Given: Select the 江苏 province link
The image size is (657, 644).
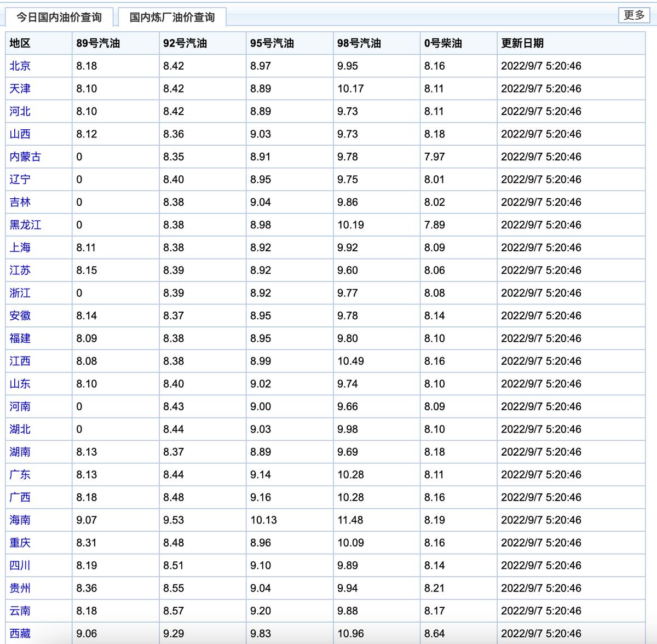Looking at the screenshot, I should [19, 270].
